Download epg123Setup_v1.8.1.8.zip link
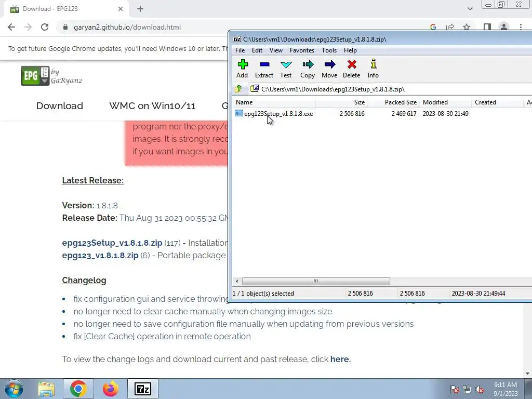 tap(112, 243)
